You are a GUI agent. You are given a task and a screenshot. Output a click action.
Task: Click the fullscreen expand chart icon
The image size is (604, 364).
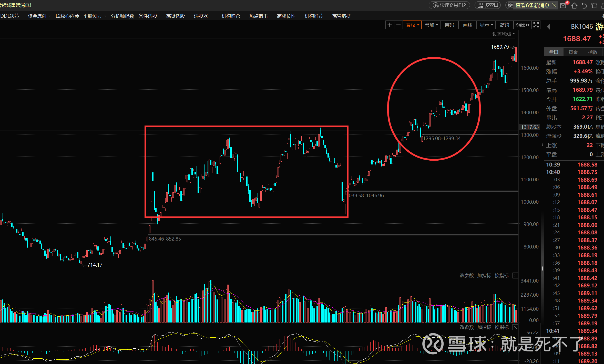(x=536, y=25)
